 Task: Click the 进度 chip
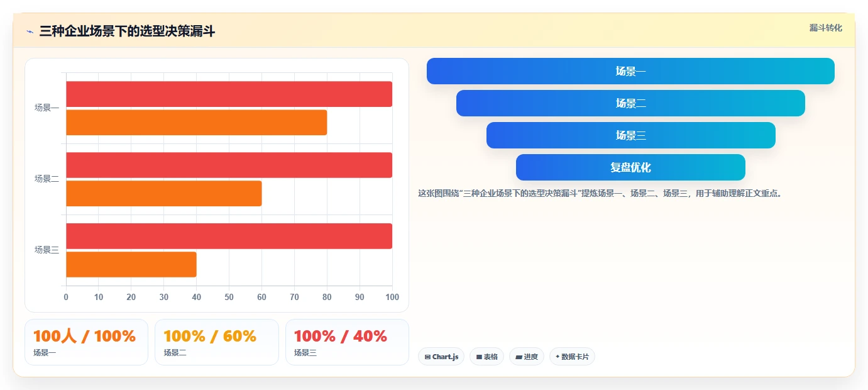[527, 357]
